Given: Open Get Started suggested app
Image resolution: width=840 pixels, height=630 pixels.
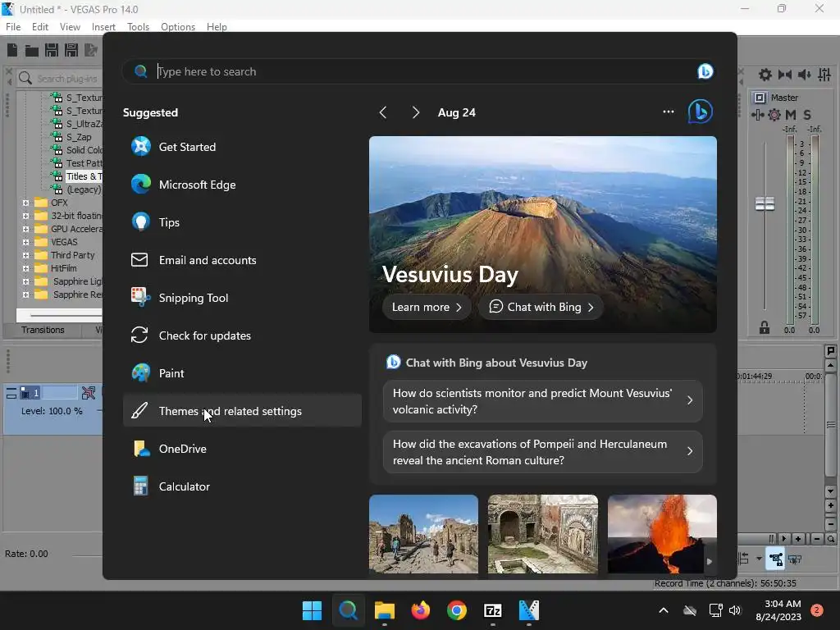Looking at the screenshot, I should coord(242,147).
